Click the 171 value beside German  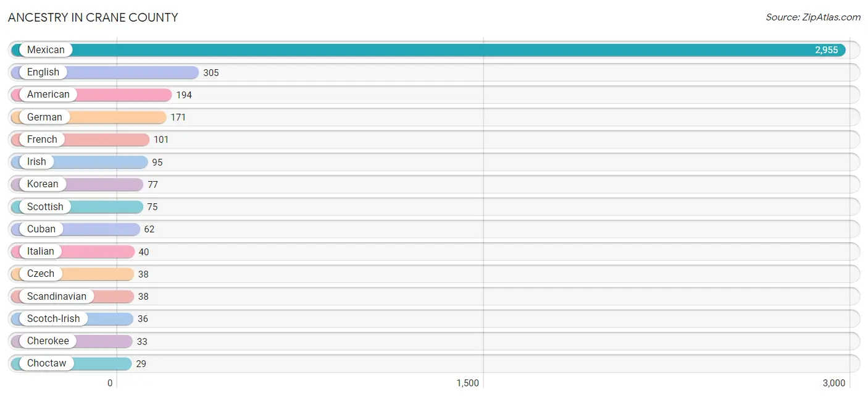point(178,117)
